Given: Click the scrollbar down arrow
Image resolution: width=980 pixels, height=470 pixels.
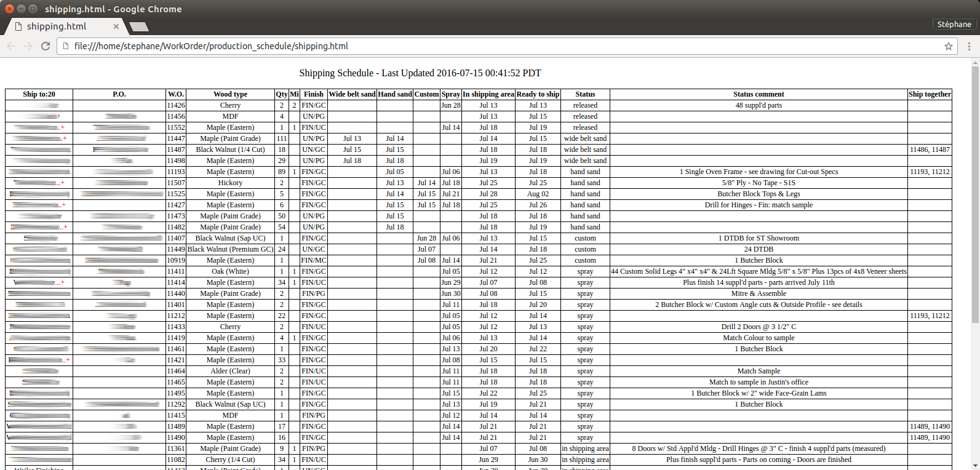Looking at the screenshot, I should [x=975, y=465].
